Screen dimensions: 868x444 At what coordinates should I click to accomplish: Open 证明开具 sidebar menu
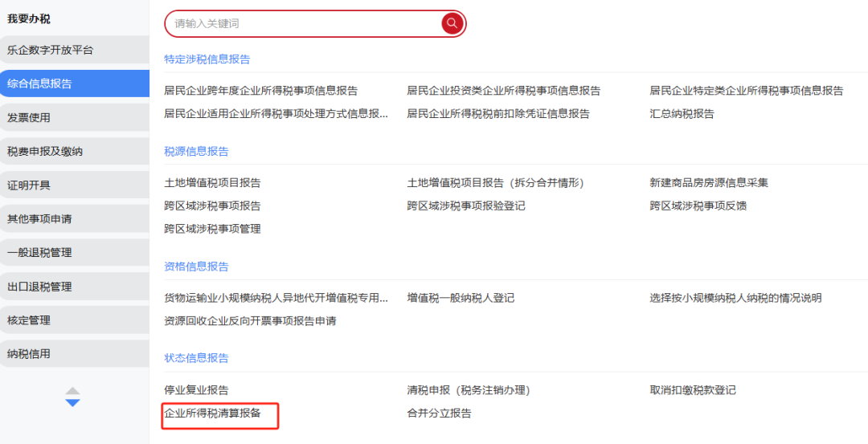pyautogui.click(x=74, y=185)
